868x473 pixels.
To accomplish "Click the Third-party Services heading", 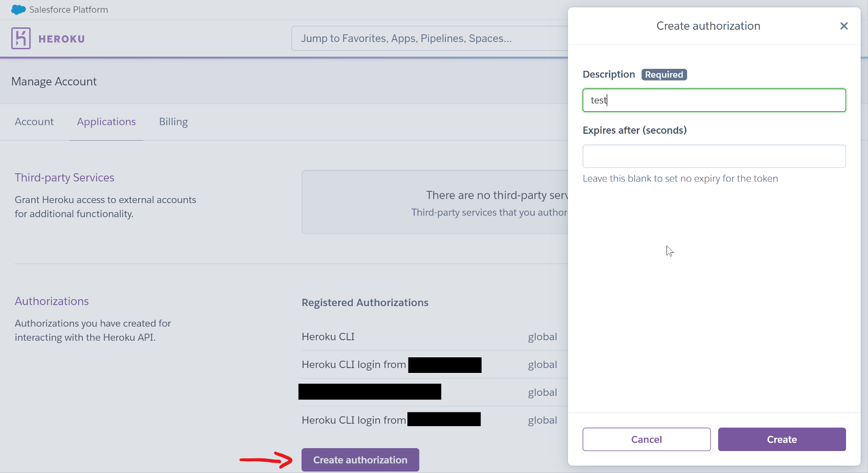I will pos(64,178).
